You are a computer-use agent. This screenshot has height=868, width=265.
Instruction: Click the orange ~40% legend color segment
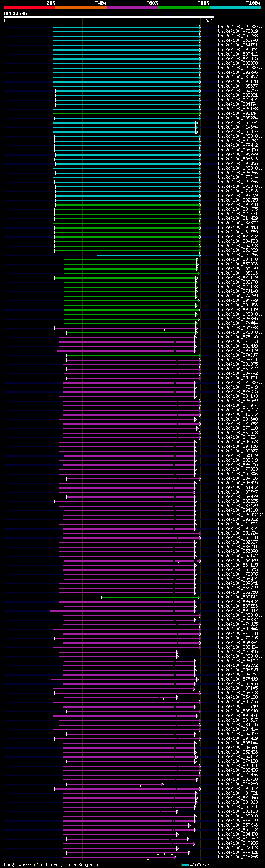click(x=81, y=7)
